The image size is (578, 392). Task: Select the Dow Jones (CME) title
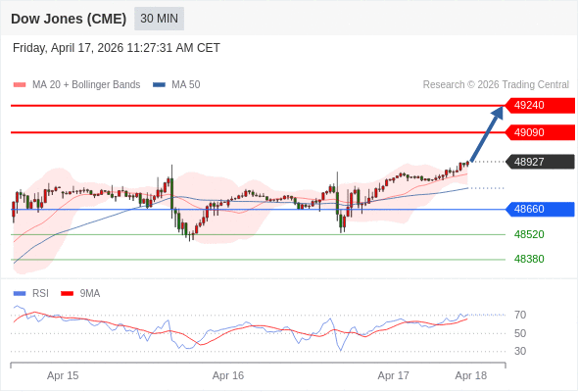(69, 19)
